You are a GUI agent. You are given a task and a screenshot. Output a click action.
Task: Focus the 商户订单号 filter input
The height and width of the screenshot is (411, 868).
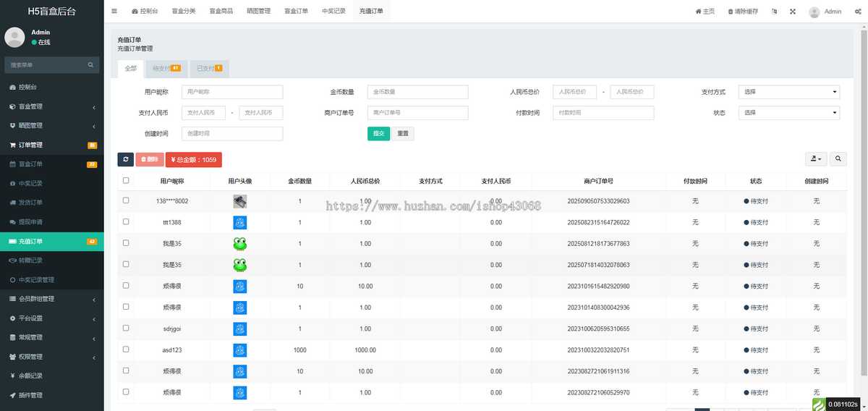tap(418, 113)
